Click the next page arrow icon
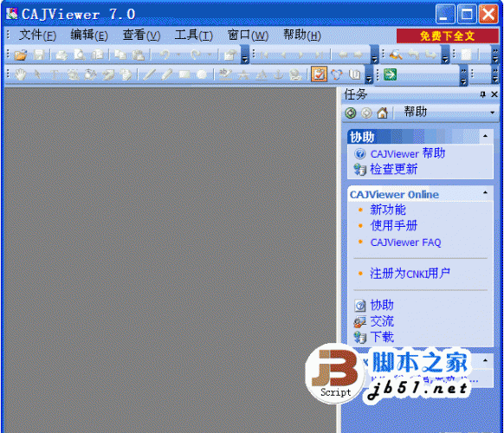 (x=300, y=55)
